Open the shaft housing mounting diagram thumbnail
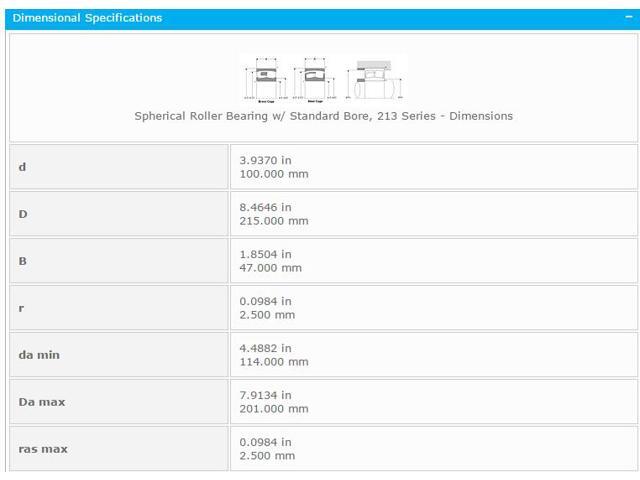The image size is (640, 480). click(x=375, y=79)
